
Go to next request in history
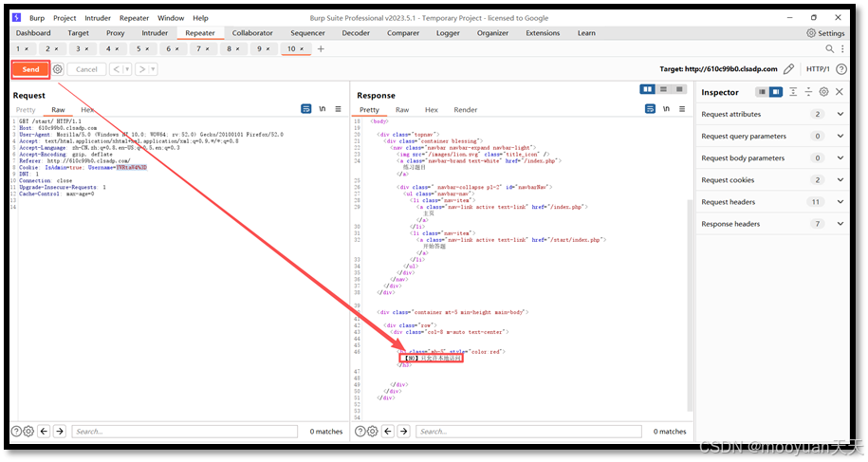141,69
